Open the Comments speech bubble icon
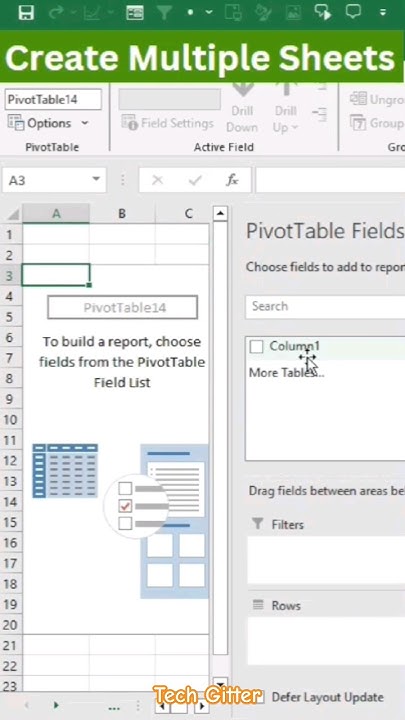Screen dimensions: 405x720 (353, 11)
